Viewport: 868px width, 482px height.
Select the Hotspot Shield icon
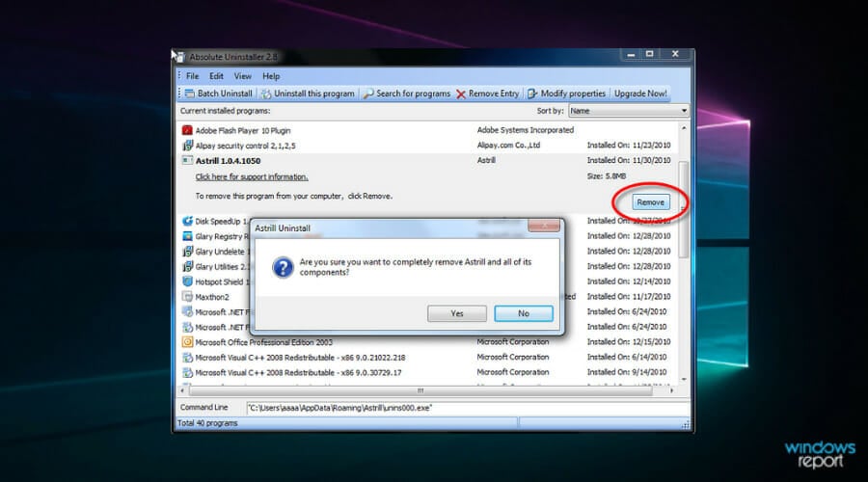pos(187,281)
